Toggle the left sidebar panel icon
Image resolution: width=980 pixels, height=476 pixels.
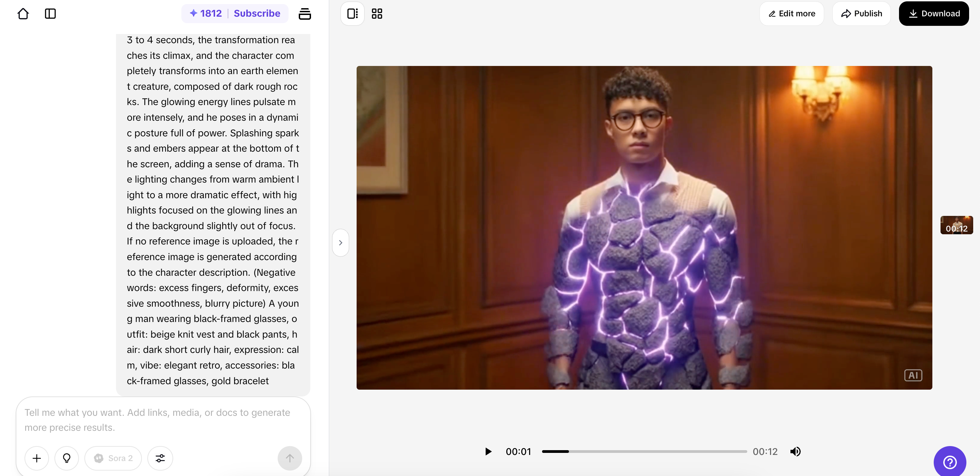[x=50, y=14]
